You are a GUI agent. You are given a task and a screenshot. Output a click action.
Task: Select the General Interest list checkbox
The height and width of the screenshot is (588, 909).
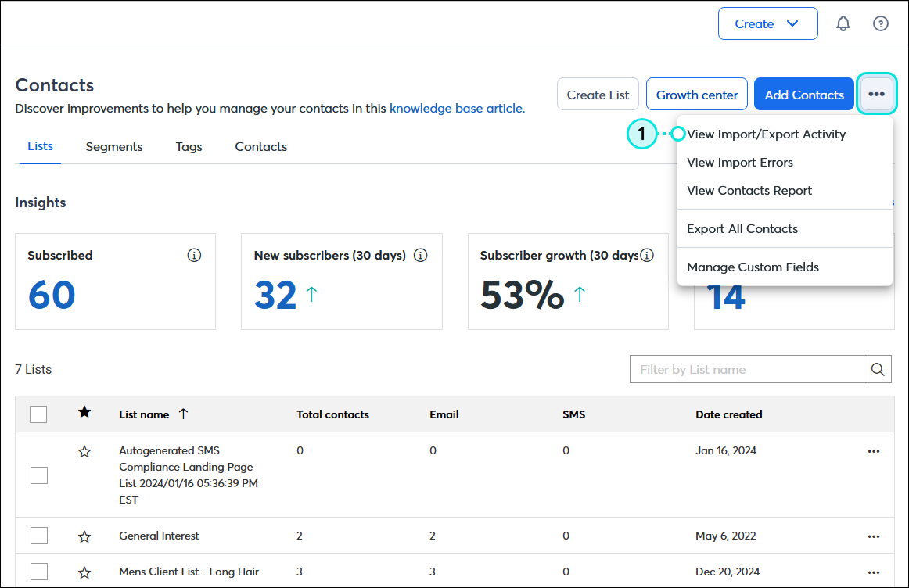tap(39, 536)
